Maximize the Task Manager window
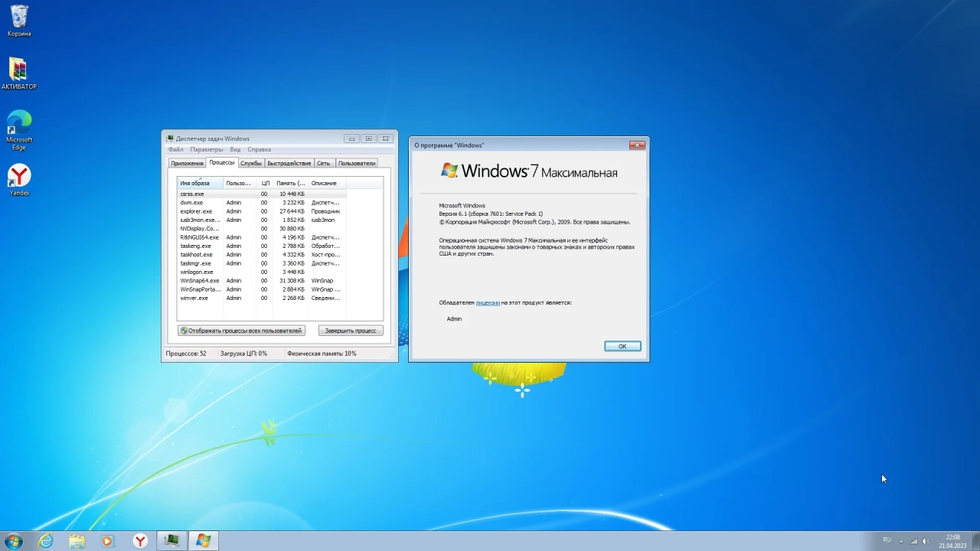 (368, 139)
